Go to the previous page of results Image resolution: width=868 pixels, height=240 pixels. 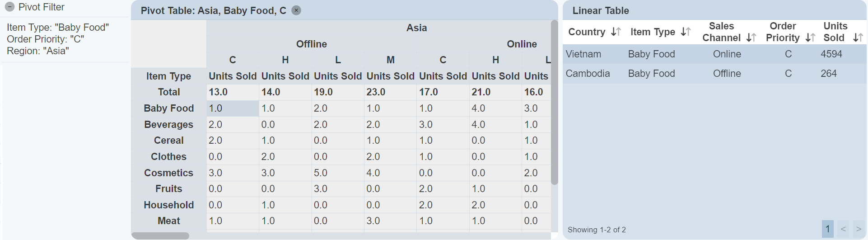(x=843, y=229)
